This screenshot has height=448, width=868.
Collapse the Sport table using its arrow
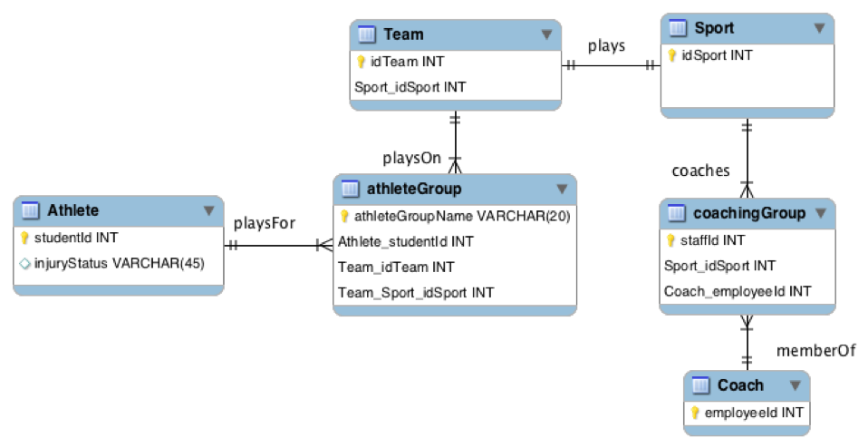[820, 28]
